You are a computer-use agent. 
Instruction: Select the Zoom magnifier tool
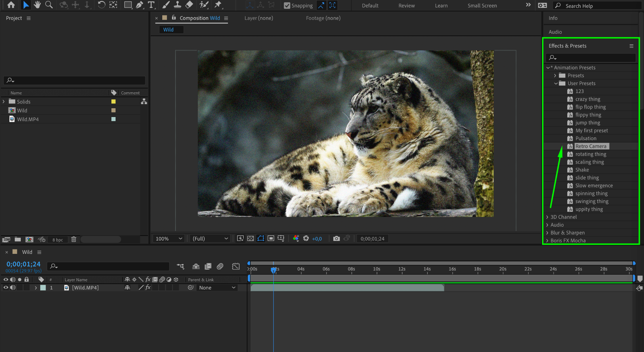point(49,5)
